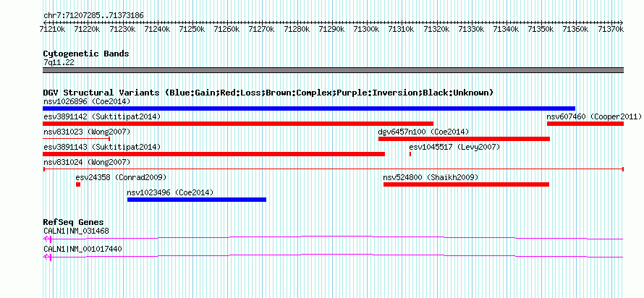Click the 71220k ruler tick label
Screen dimensions: 644x298
click(x=87, y=29)
